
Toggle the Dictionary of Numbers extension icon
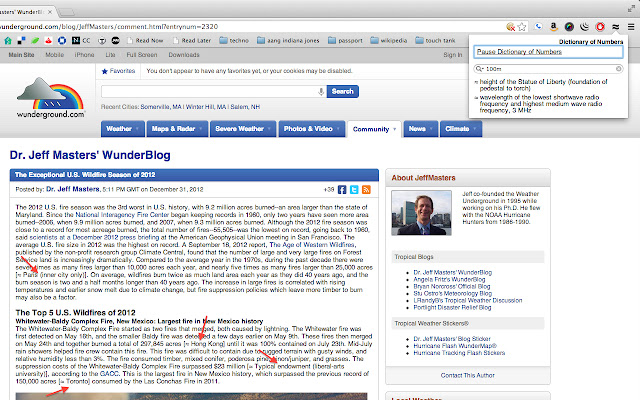tap(616, 27)
